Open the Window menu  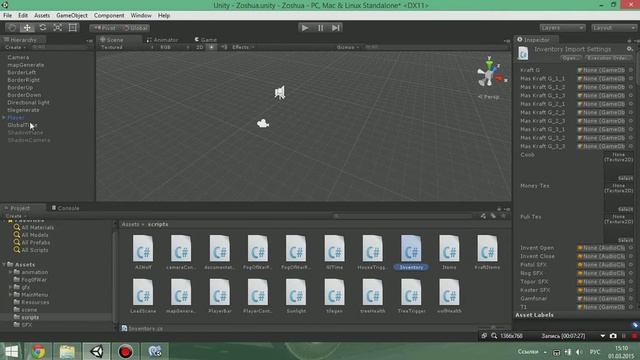click(x=141, y=16)
